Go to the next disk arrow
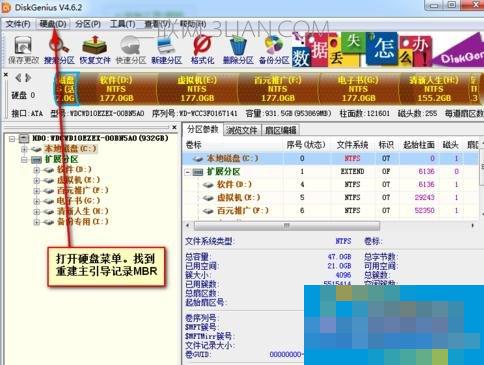 (28, 78)
